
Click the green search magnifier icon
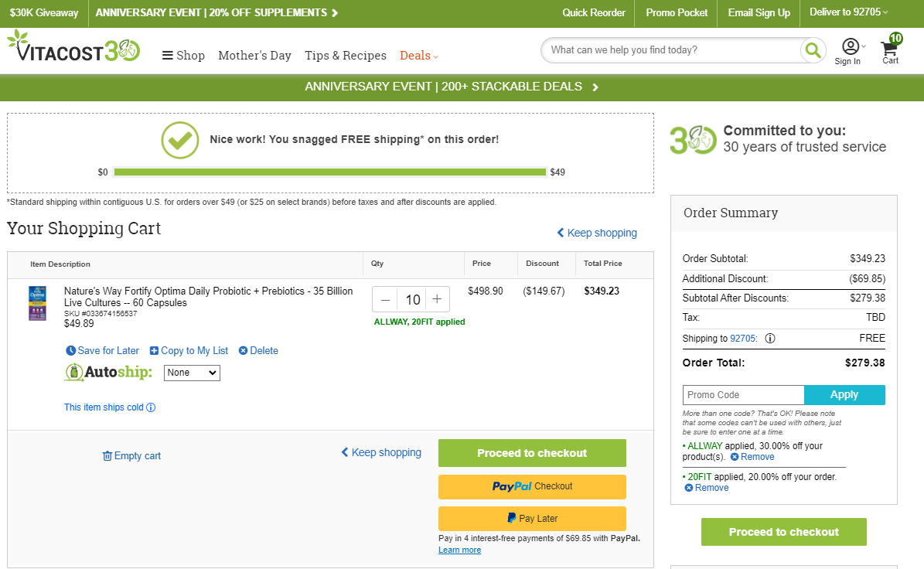(813, 51)
